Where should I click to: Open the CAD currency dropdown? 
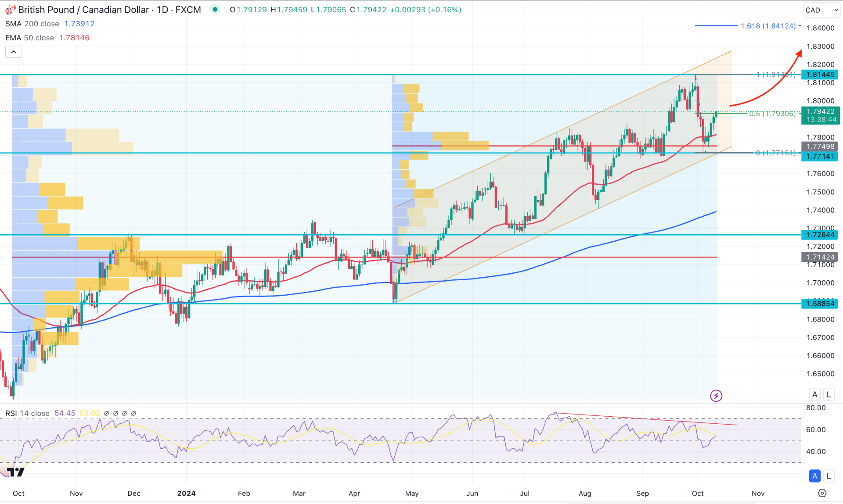click(x=821, y=10)
